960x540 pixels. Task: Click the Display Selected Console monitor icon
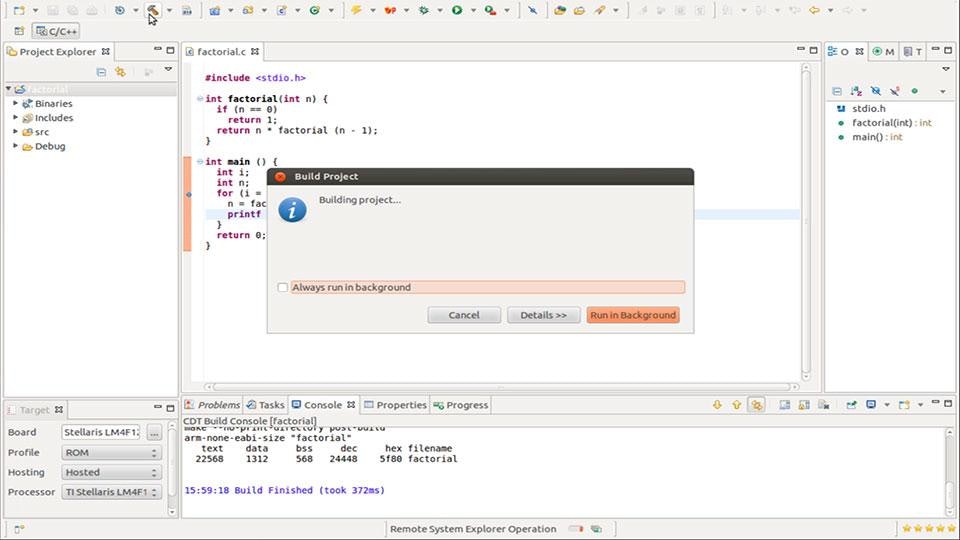point(871,405)
